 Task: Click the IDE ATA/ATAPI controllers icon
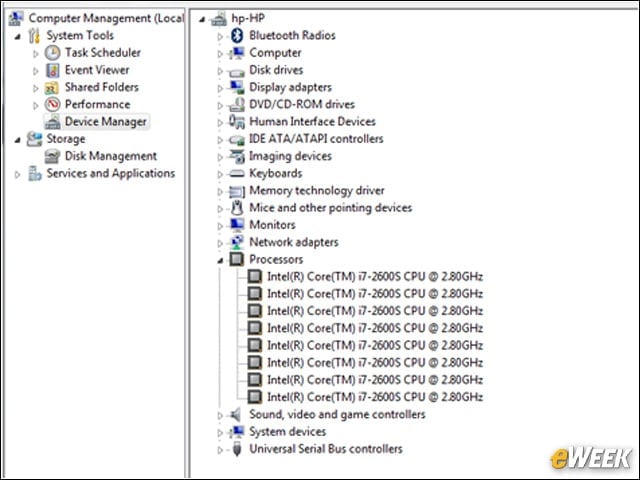(237, 140)
